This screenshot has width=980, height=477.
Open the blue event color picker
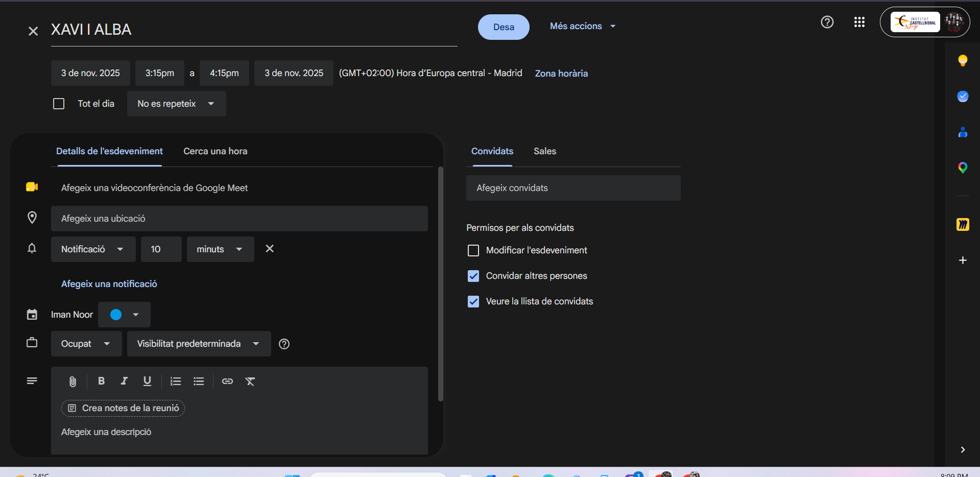[x=124, y=315]
